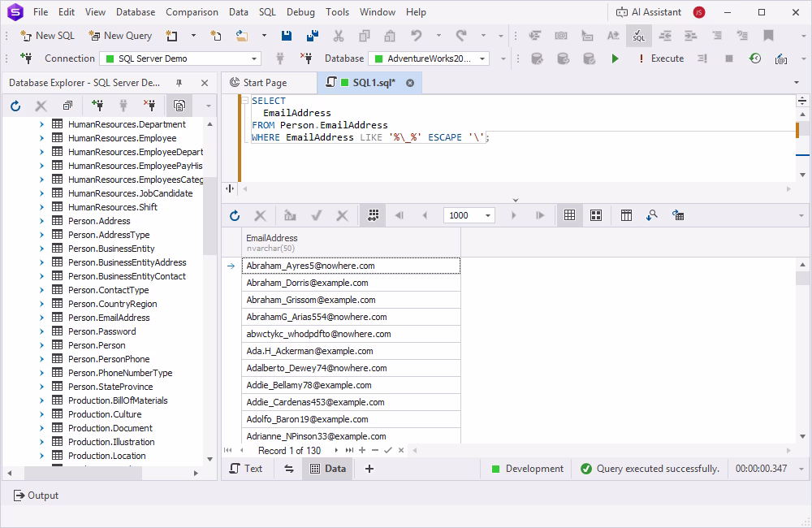This screenshot has height=528, width=812.
Task: Execute the query with the green run icon
Action: [x=615, y=58]
